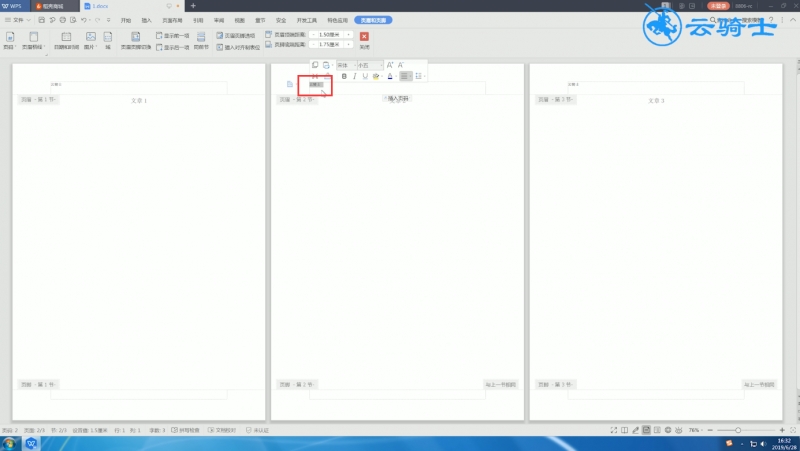Select the reading layout view icon in status bar
Viewport: 800px width, 451px height.
coord(624,430)
